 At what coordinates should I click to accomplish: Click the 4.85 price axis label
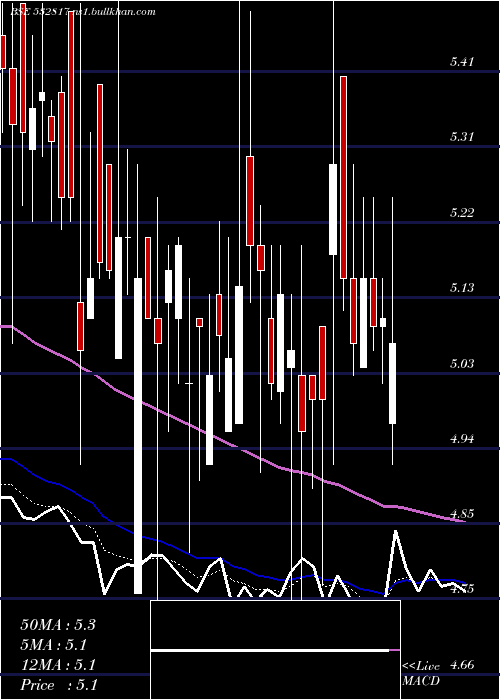tap(462, 514)
